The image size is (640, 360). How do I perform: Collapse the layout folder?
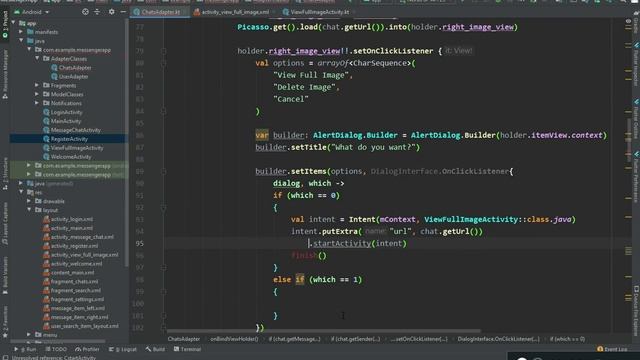tap(29, 210)
